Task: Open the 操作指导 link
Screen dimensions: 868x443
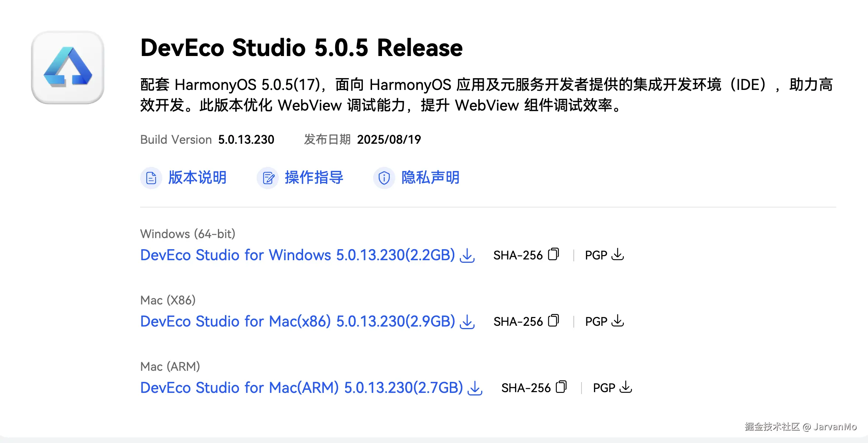Action: click(314, 178)
